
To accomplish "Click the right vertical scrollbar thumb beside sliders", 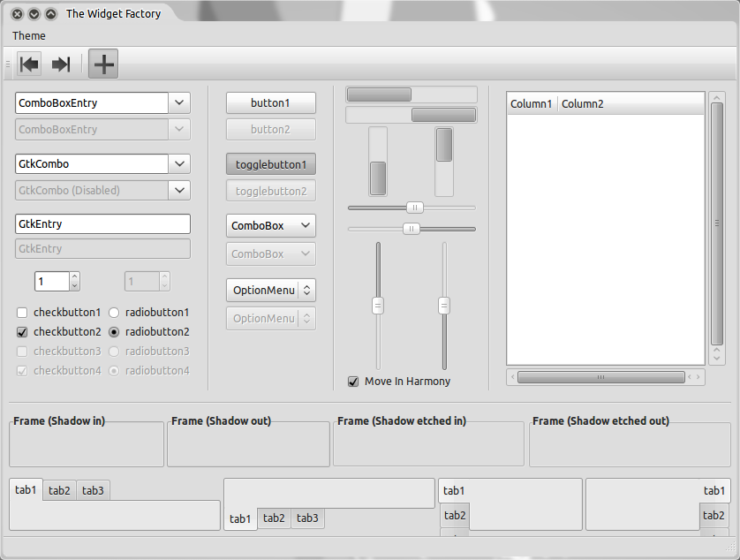I will pos(444,145).
